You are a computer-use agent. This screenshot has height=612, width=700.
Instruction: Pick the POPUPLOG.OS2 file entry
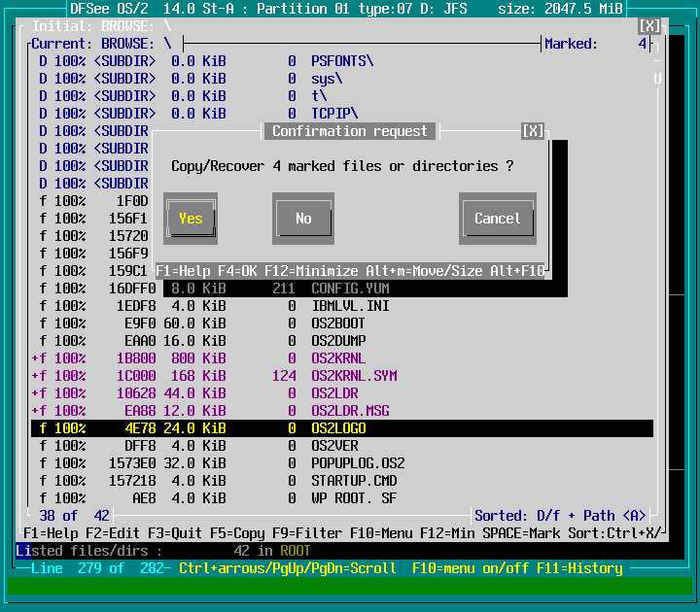[357, 463]
